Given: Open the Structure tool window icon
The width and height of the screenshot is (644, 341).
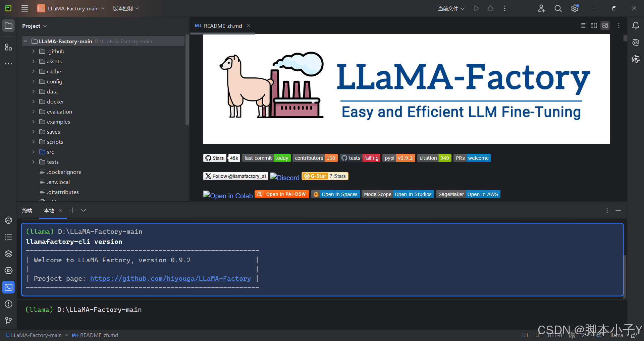Looking at the screenshot, I should click(x=9, y=47).
